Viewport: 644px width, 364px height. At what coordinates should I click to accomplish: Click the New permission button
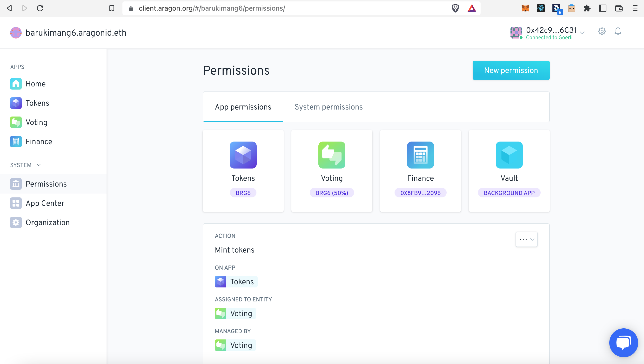(511, 70)
